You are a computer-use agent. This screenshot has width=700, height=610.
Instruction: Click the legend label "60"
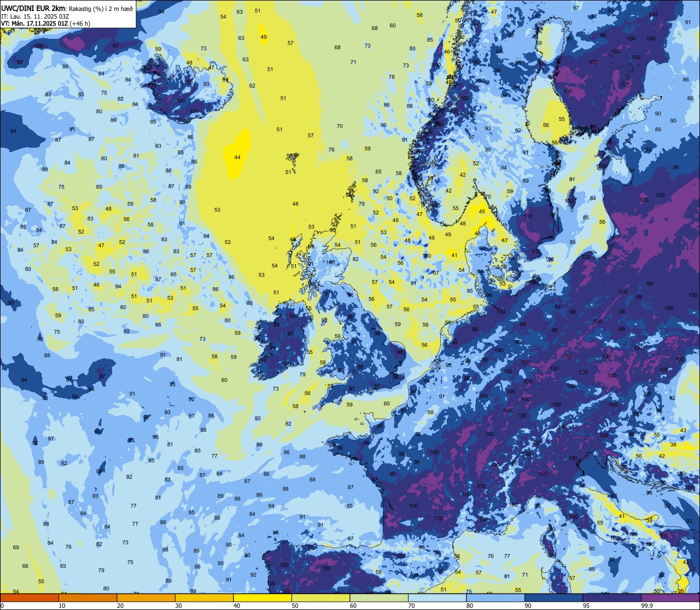353,606
